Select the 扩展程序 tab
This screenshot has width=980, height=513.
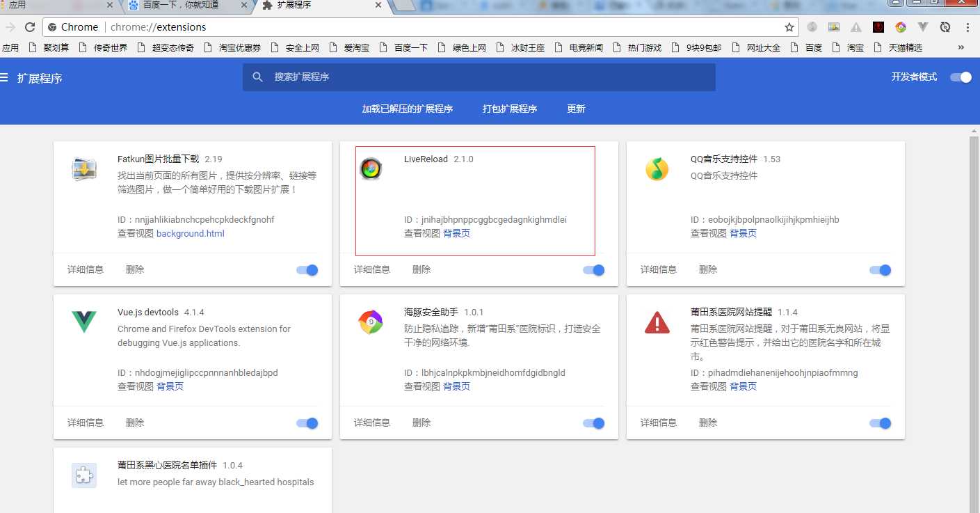[323, 6]
